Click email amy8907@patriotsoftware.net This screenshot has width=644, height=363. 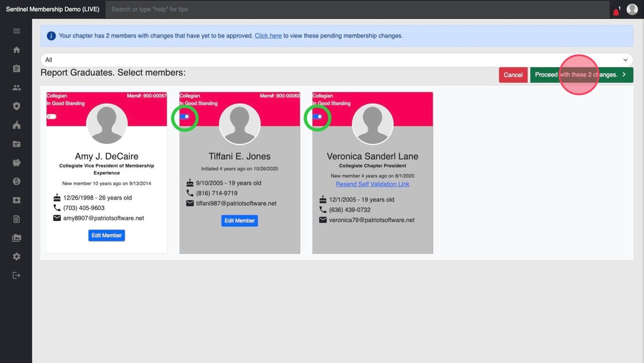click(x=103, y=218)
